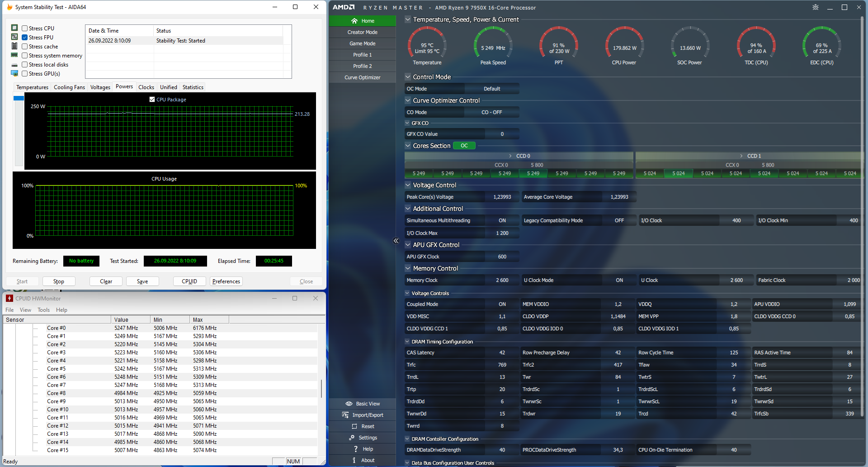Click the Home icon in Ryzen Master sidebar

pyautogui.click(x=354, y=21)
